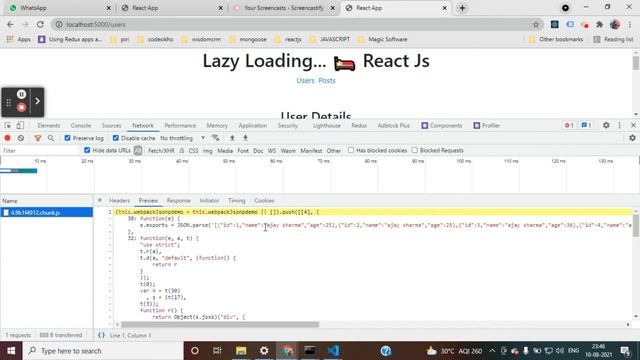The image size is (640, 360).
Task: Open File Explorer from the taskbar
Action: [x=241, y=351]
